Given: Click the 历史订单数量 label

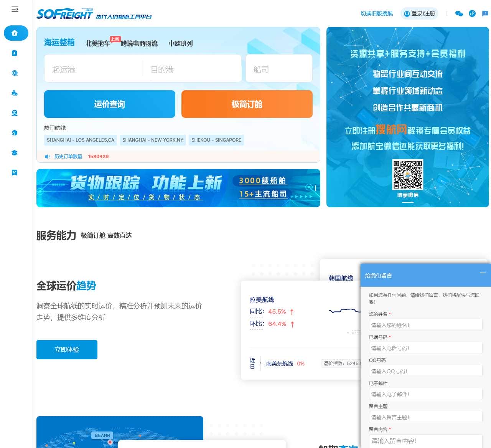Looking at the screenshot, I should click(68, 157).
